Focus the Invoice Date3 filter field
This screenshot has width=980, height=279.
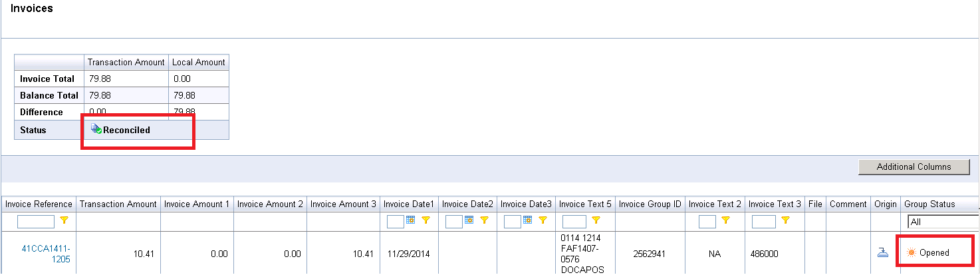513,222
